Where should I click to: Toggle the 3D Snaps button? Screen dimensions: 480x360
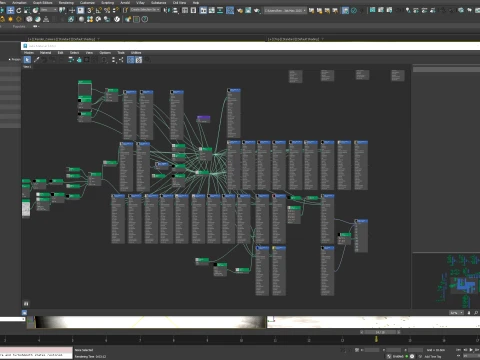(90, 10)
